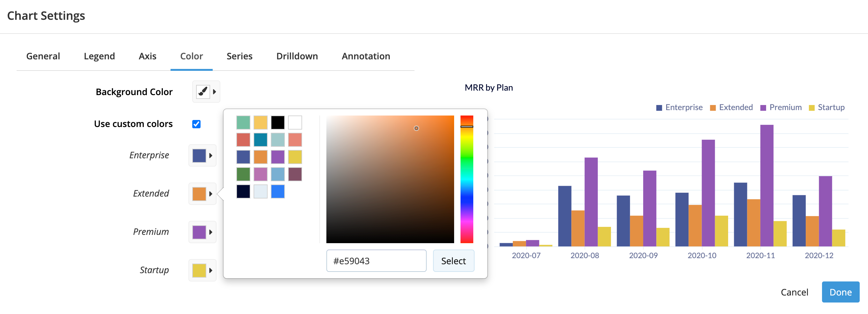Pick the light orange-yellow palette swatch
Viewport: 868px width, 314px height.
[261, 123]
